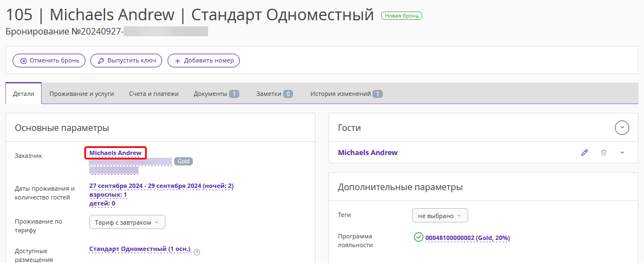Switch to the «Детали» tab

click(x=24, y=94)
